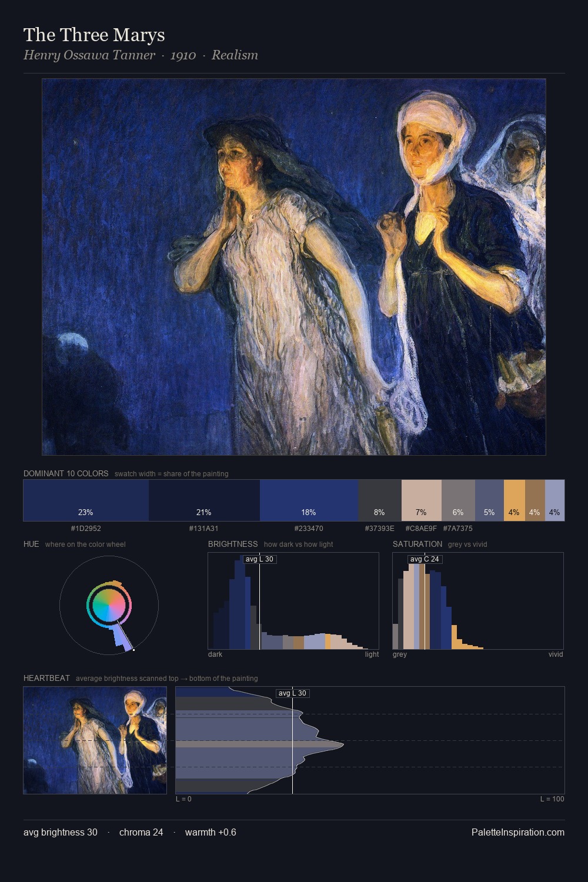Click the year 1910 in the subtitle
Viewport: 588px width, 882px height.
[x=183, y=55]
